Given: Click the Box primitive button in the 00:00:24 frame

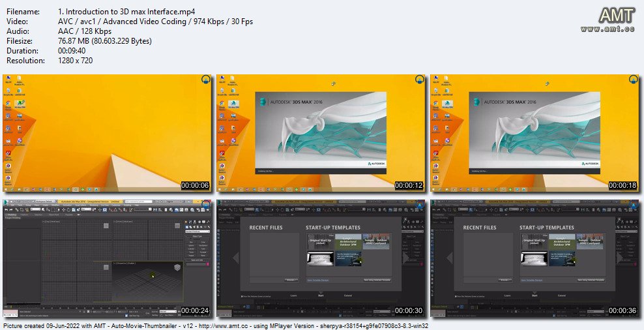Looking at the screenshot, I should pos(191,243).
